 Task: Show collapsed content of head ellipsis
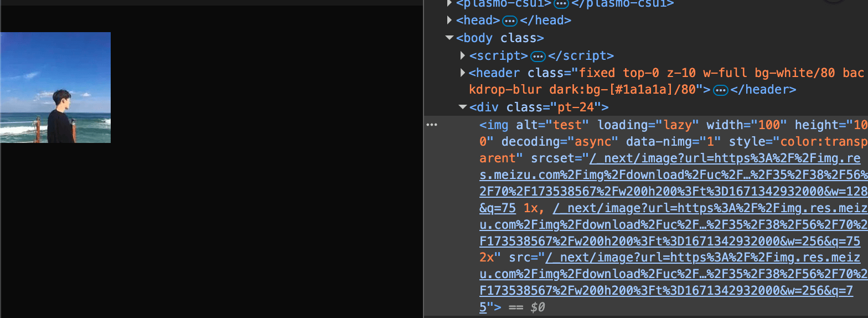(510, 21)
